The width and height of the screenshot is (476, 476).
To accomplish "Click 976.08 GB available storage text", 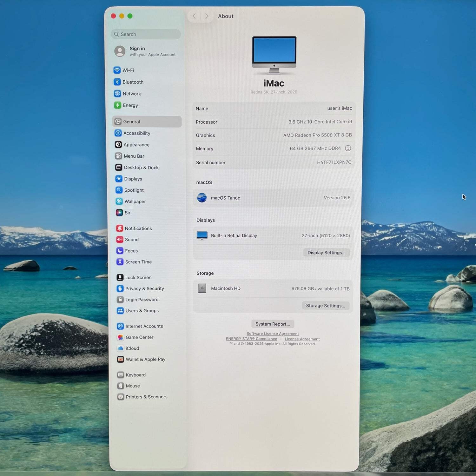I will 321,288.
